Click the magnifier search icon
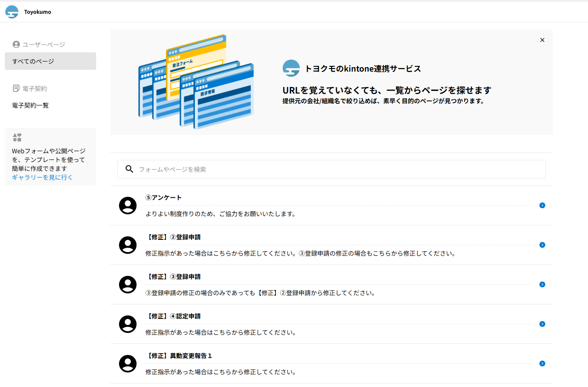Image resolution: width=588 pixels, height=387 pixels. coord(129,169)
